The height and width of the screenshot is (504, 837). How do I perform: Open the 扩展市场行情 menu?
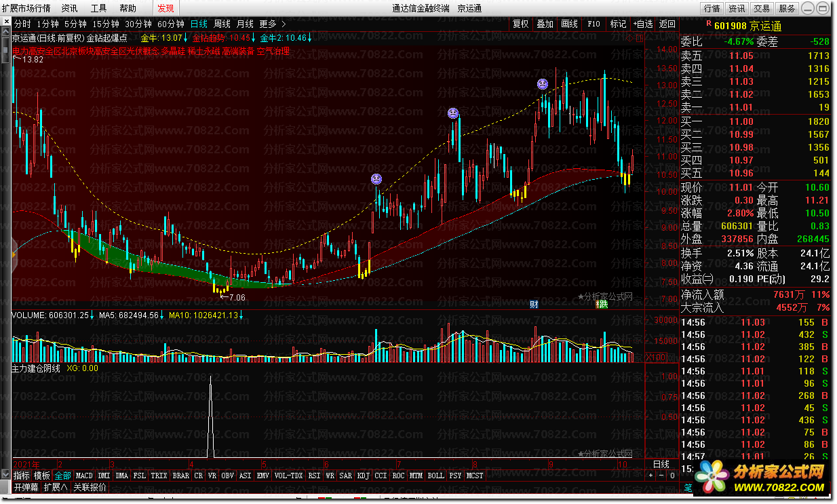click(x=26, y=8)
